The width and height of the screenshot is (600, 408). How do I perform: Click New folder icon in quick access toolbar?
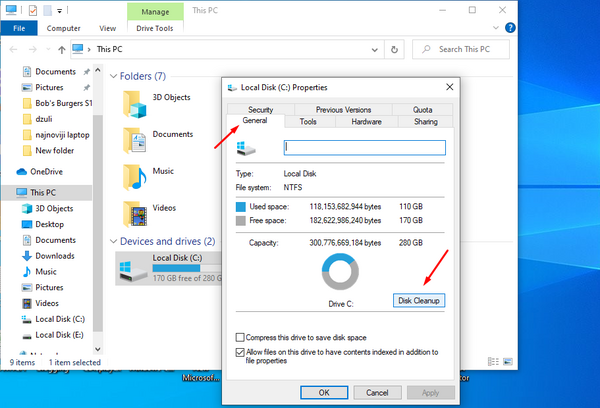(x=47, y=10)
